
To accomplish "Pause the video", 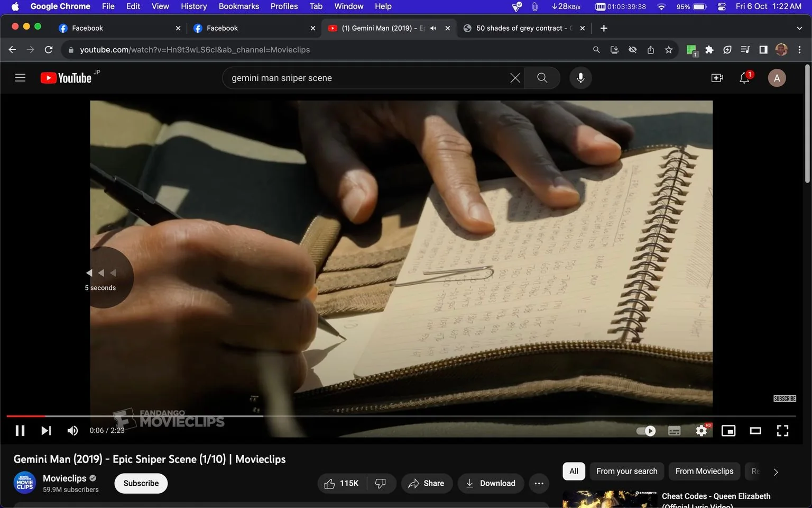I will pos(20,430).
